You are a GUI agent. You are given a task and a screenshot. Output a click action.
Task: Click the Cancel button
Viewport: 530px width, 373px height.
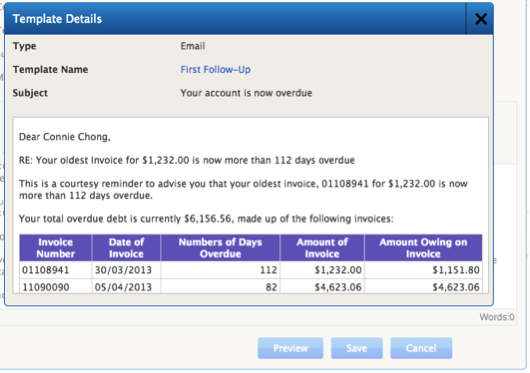pos(421,348)
